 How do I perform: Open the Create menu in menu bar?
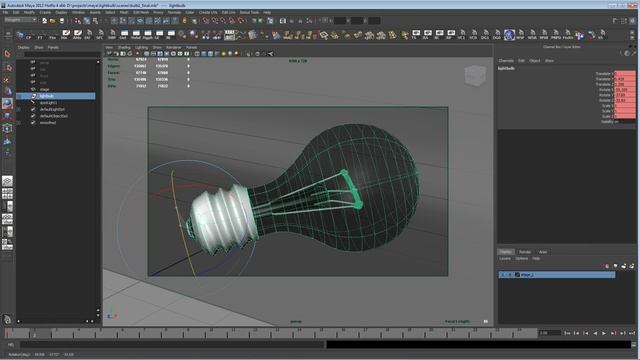tap(45, 13)
